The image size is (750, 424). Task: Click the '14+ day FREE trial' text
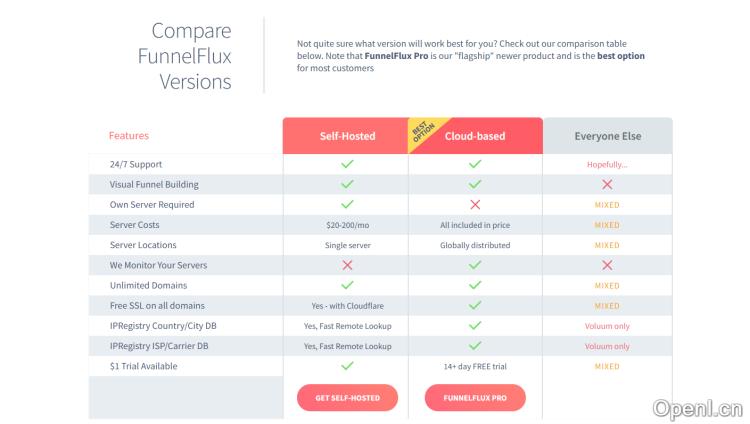coord(475,366)
